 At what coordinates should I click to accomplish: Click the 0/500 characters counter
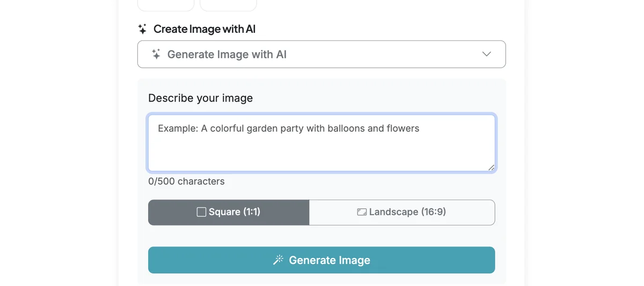(186, 181)
